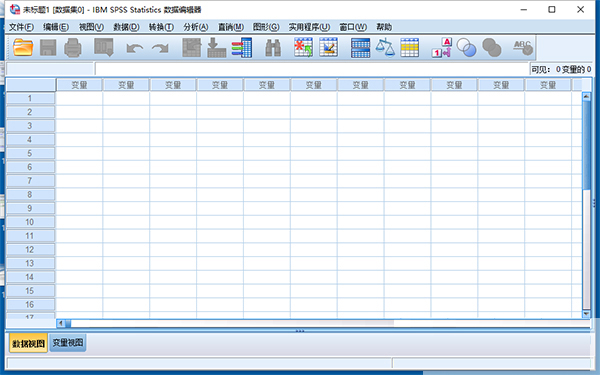Click the Use variable sets circles icon
This screenshot has width=600, height=375.
(x=466, y=48)
